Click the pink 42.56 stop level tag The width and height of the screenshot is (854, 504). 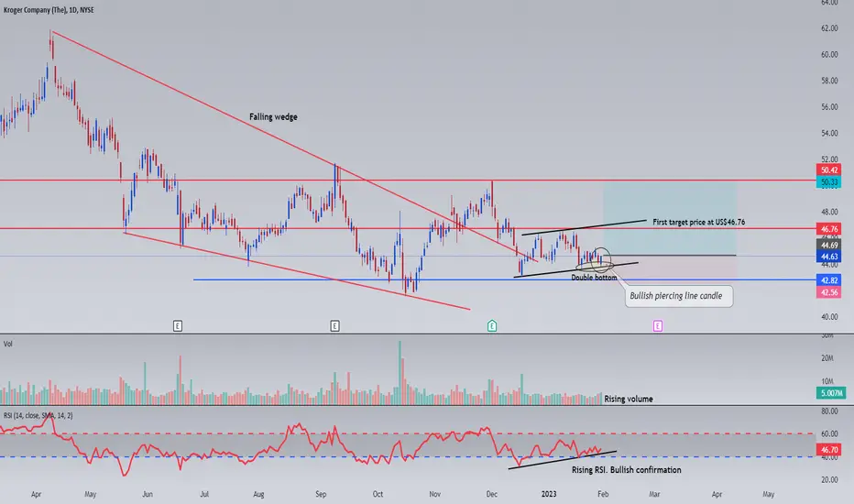[828, 292]
